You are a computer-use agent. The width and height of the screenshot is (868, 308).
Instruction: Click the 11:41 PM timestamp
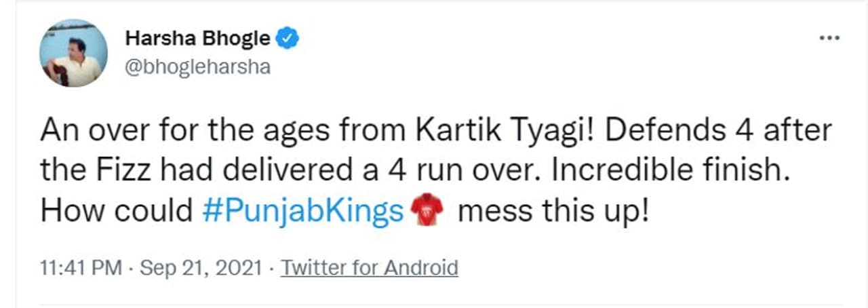[x=82, y=268]
